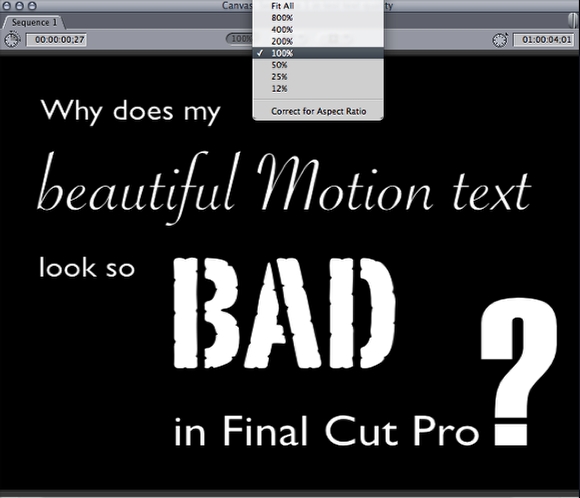This screenshot has height=498, width=580.
Task: Choose 12% zoom level
Action: tap(318, 88)
